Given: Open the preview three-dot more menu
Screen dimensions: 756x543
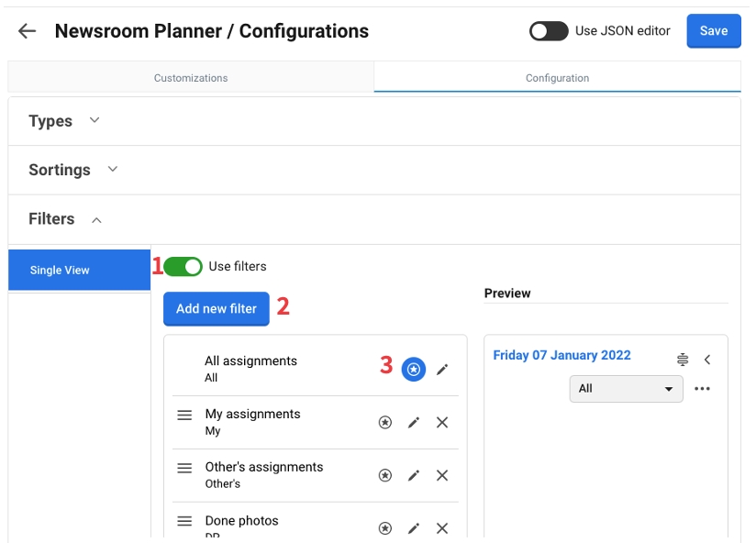Looking at the screenshot, I should pos(703,389).
